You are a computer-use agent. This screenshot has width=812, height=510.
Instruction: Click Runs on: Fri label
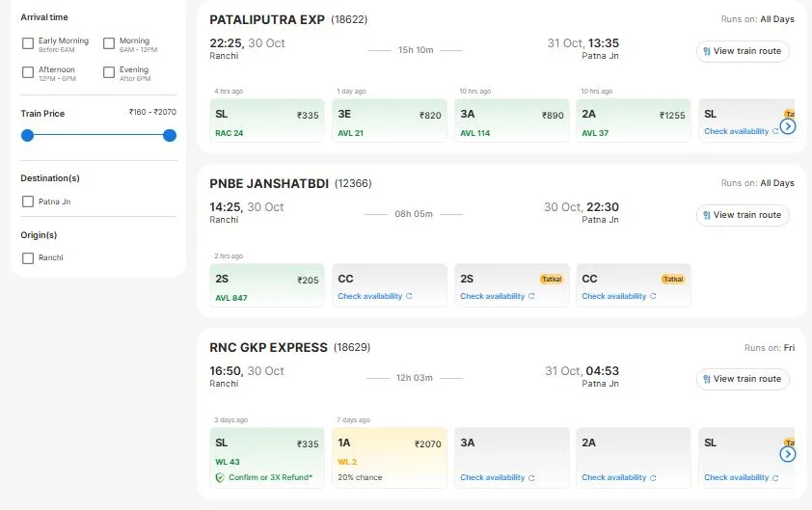point(769,348)
